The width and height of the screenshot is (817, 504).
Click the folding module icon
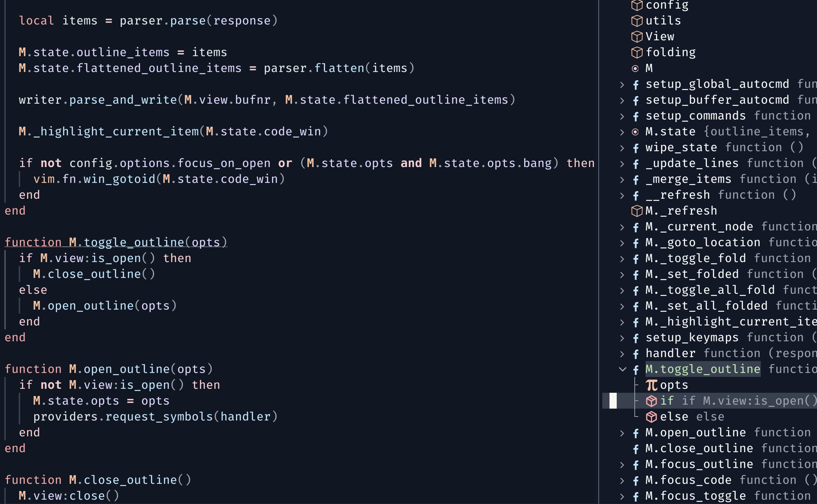[x=637, y=52]
